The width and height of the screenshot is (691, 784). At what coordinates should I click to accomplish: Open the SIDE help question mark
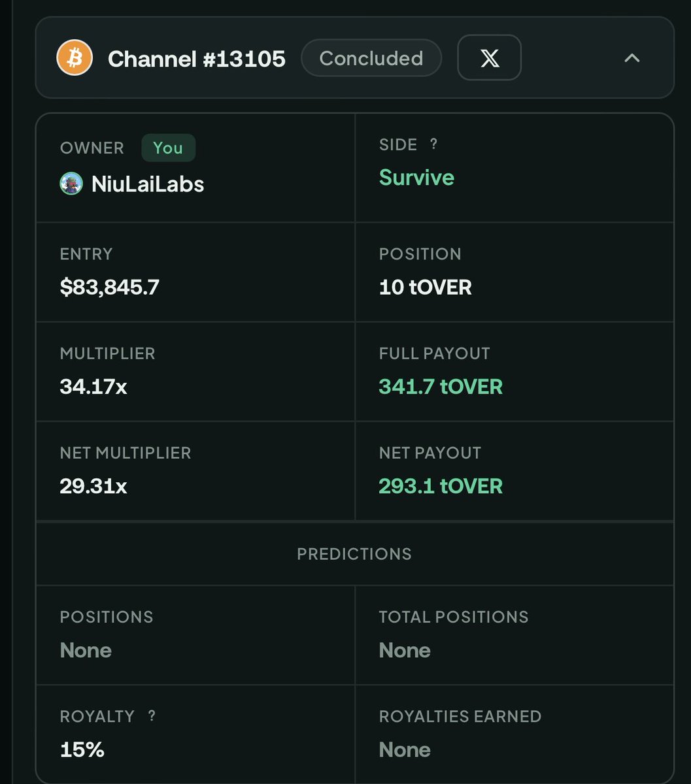click(x=433, y=144)
